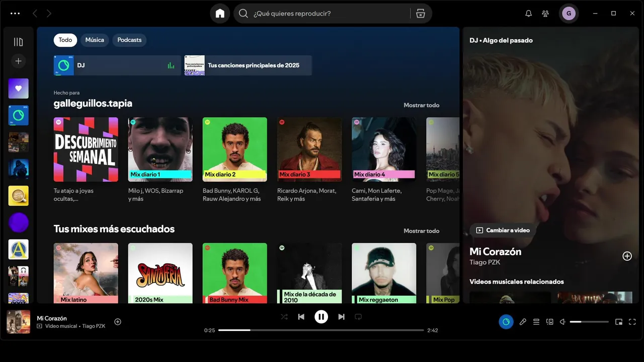This screenshot has width=644, height=362.
Task: Open Mi Corazón title in side panel
Action: [495, 251]
